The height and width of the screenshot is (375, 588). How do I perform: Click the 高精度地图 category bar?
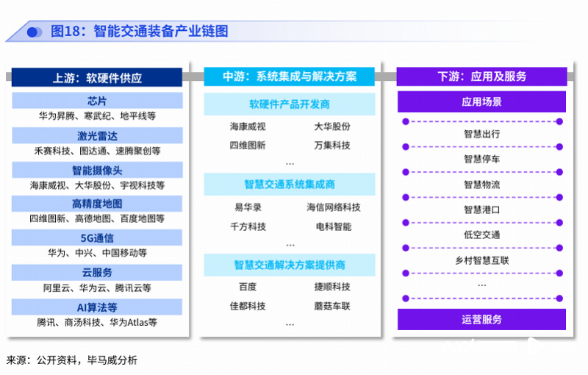click(x=97, y=204)
